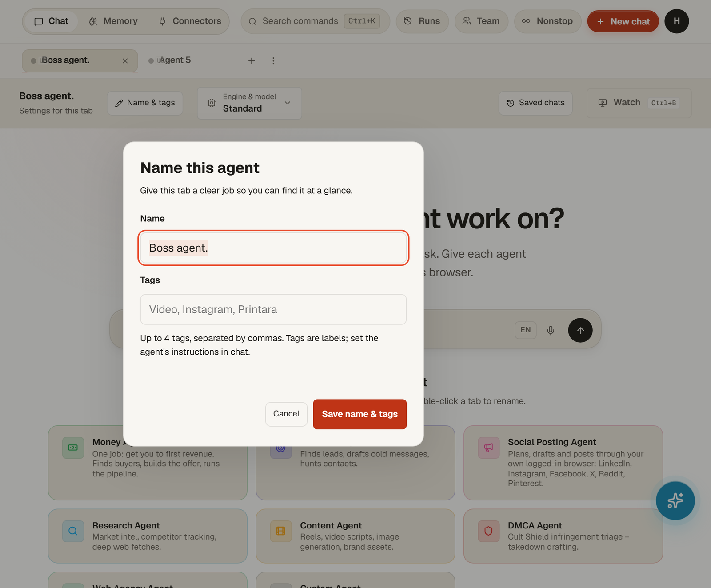The image size is (711, 588).
Task: Click the DMCA Agent shield icon
Action: coord(489,531)
